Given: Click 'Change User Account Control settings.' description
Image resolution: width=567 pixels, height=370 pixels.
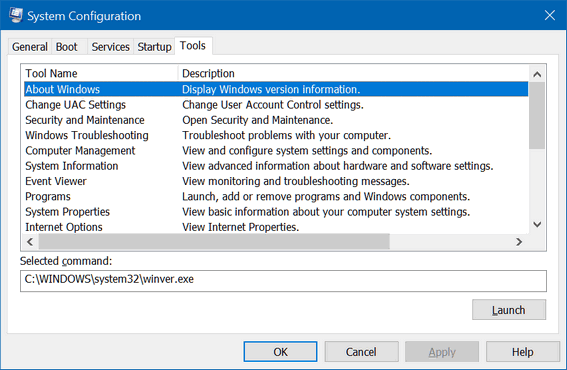Looking at the screenshot, I should click(273, 105).
